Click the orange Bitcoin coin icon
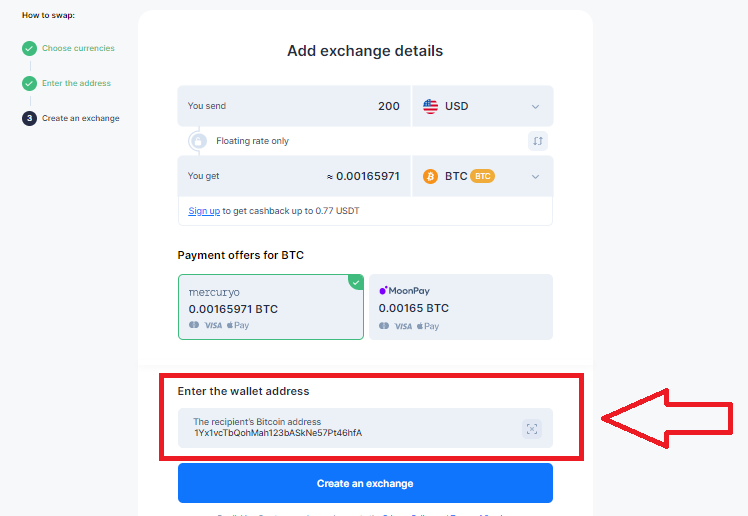This screenshot has height=516, width=748. [430, 176]
